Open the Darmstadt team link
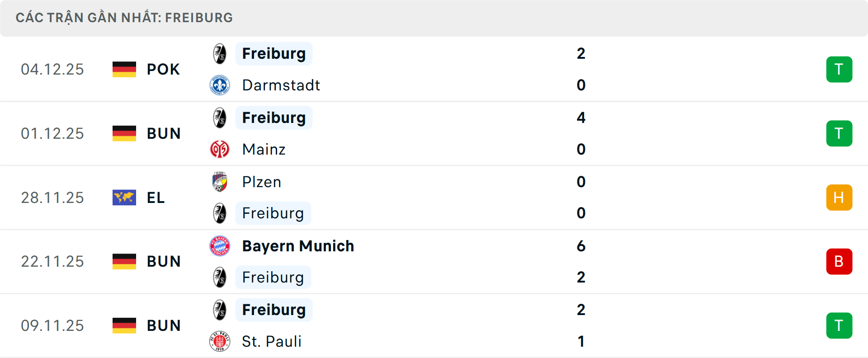Viewport: 868px width, 358px height. (281, 85)
